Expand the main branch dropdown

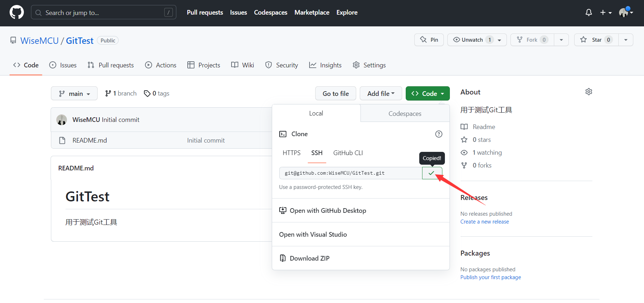[74, 93]
